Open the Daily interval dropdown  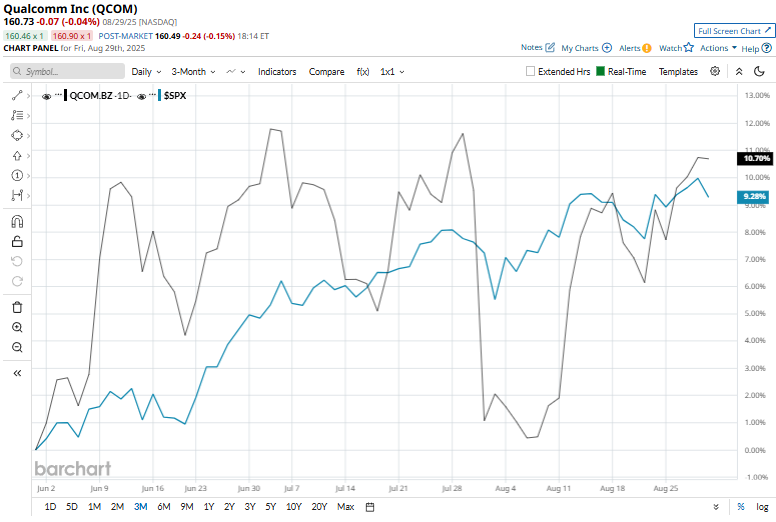pos(146,72)
